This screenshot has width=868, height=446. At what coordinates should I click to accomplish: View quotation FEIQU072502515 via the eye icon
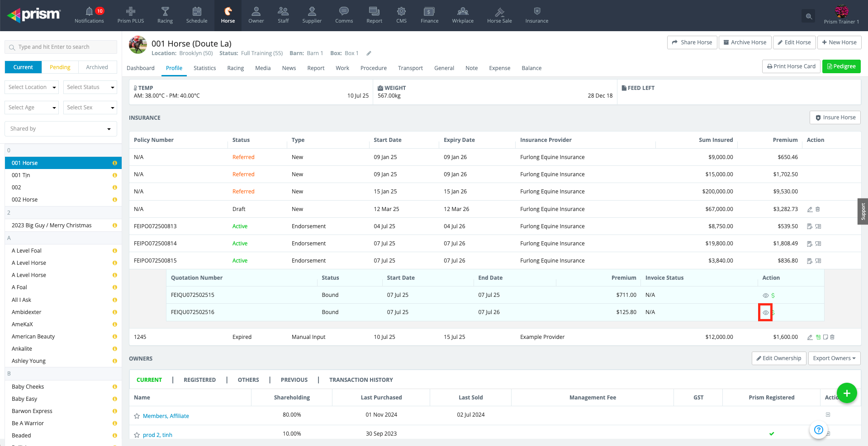[x=765, y=296]
